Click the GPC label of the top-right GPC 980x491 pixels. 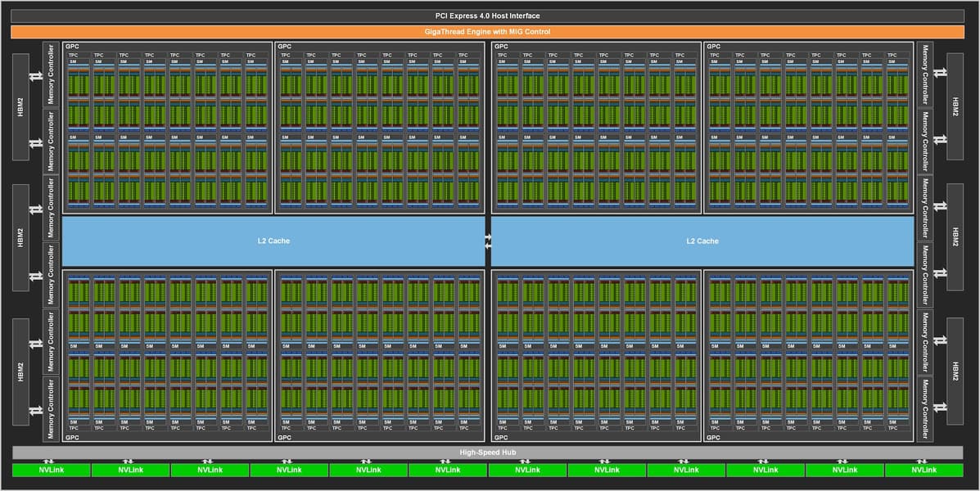point(713,46)
